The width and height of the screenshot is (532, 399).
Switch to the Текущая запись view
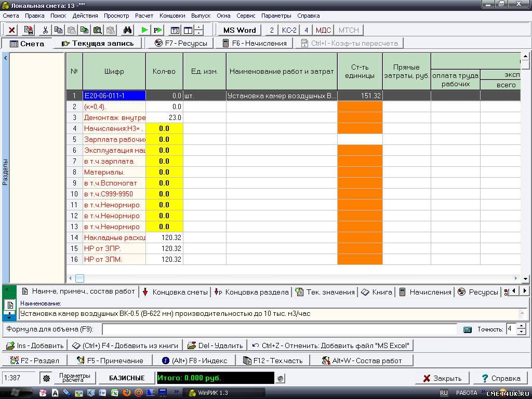click(x=98, y=44)
